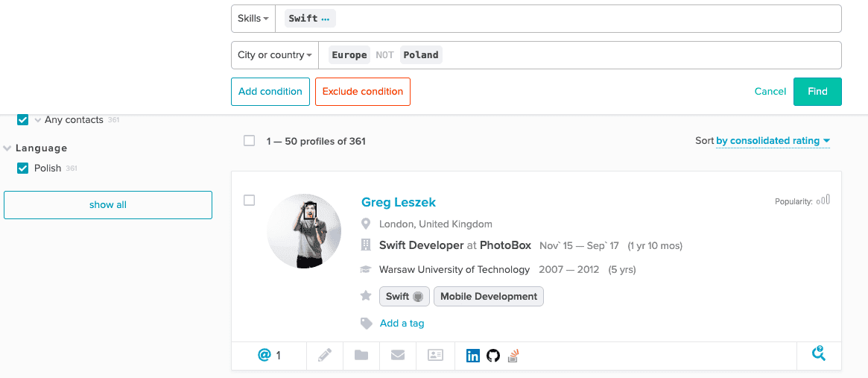Open the Stack Overflow profile icon
This screenshot has height=378, width=868.
pyautogui.click(x=513, y=356)
